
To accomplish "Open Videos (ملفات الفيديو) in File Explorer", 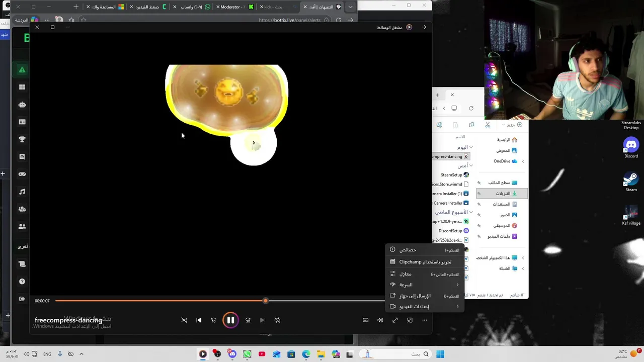I will (502, 236).
